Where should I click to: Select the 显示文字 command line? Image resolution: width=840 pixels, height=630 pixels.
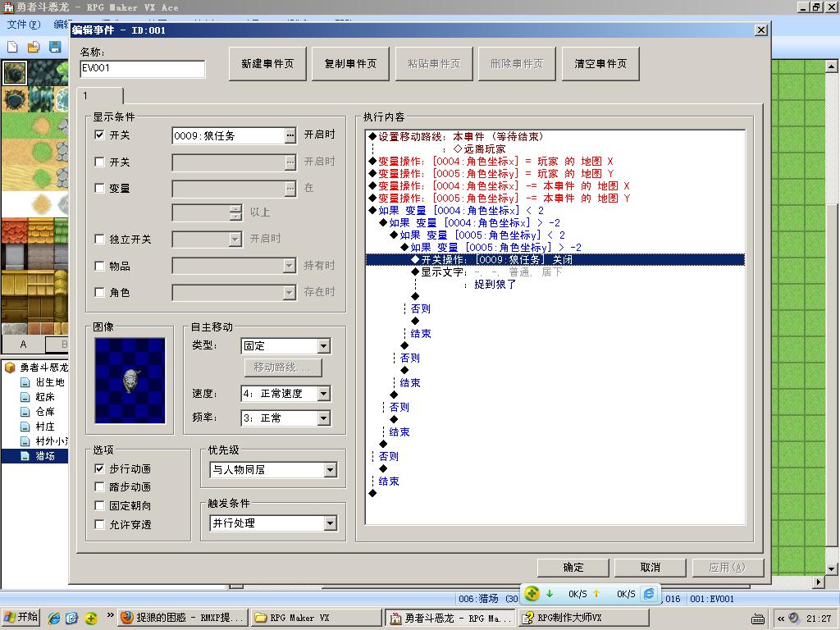pos(555,272)
